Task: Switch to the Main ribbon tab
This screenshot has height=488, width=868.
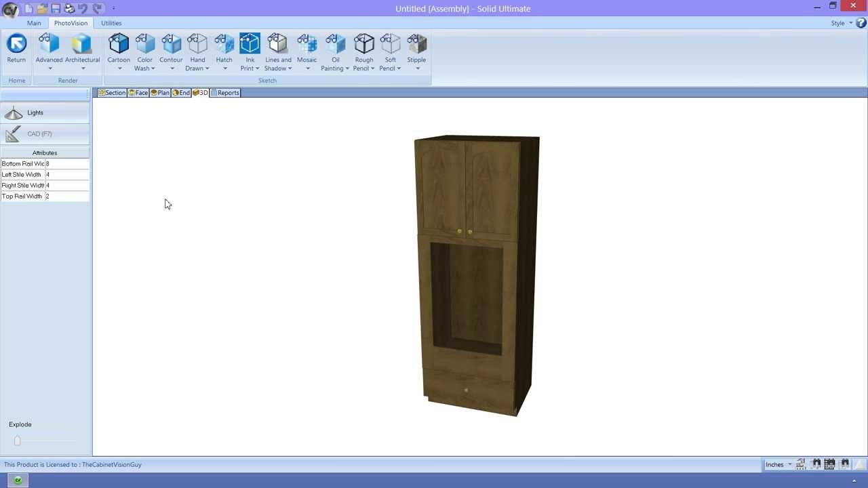Action: coord(34,23)
